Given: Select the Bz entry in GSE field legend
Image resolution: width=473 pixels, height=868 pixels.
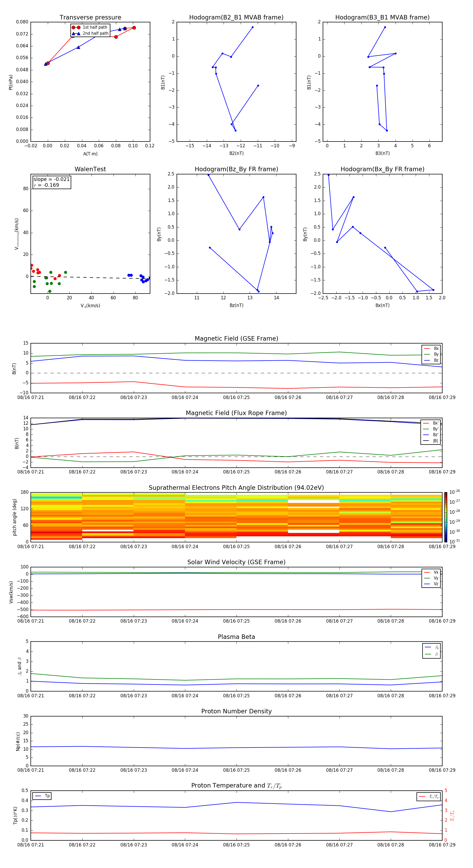Looking at the screenshot, I should click(431, 360).
